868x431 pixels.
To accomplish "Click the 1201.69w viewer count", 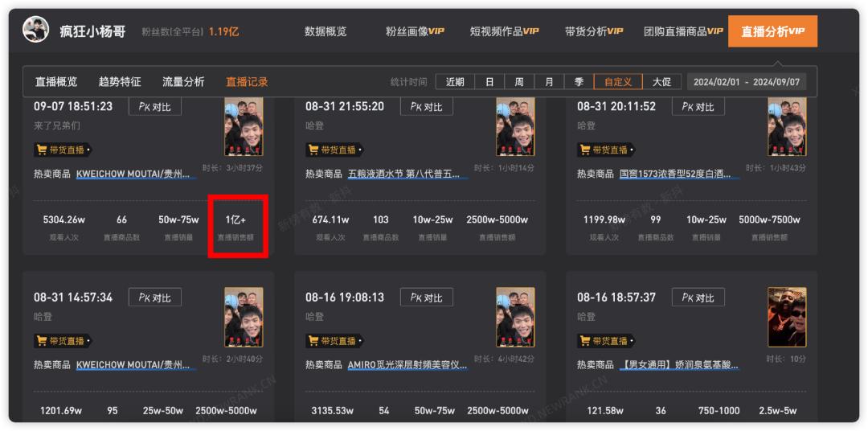I will coord(61,411).
